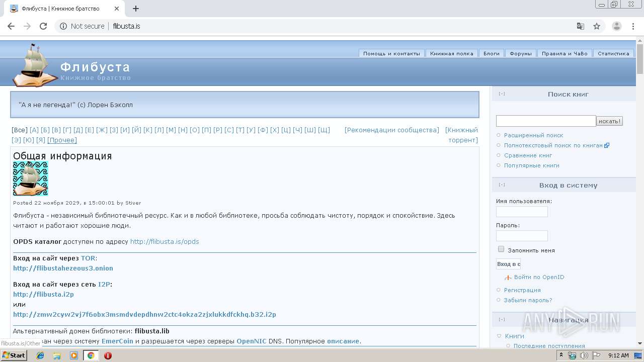Image resolution: width=644 pixels, height=362 pixels.
Task: Click the browser Forward arrow
Action: (x=27, y=26)
